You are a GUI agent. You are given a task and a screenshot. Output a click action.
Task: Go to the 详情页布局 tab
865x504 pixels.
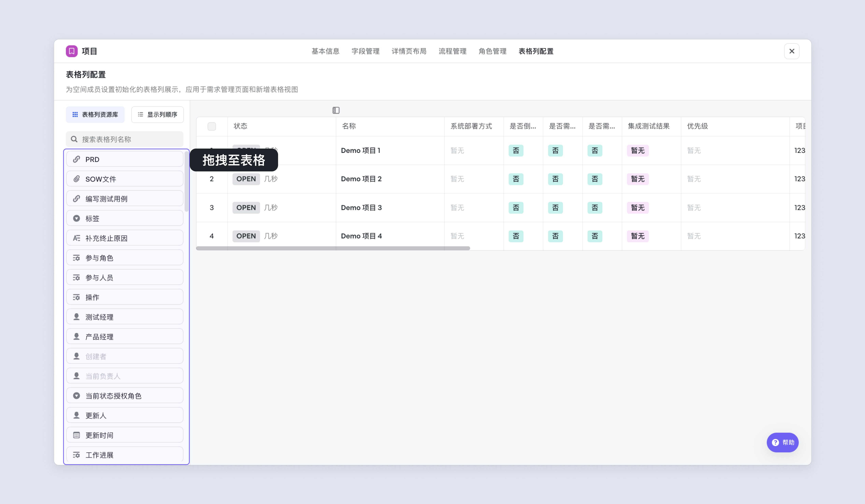pos(409,51)
